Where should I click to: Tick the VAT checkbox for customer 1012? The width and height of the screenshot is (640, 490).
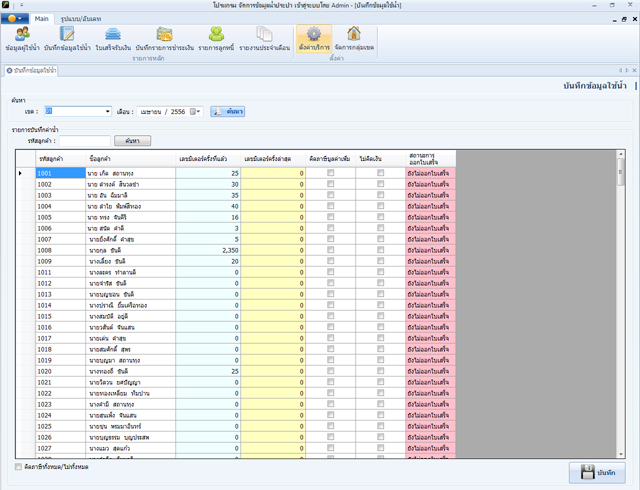331,283
